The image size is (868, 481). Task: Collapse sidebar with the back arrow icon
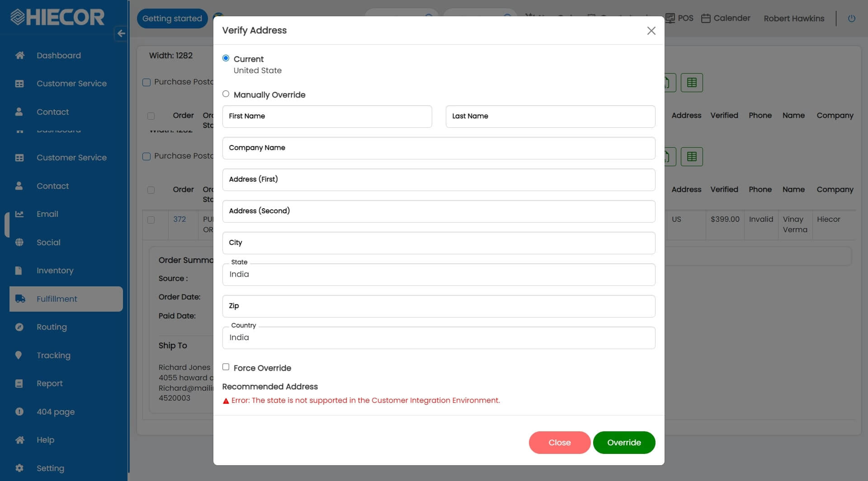121,33
